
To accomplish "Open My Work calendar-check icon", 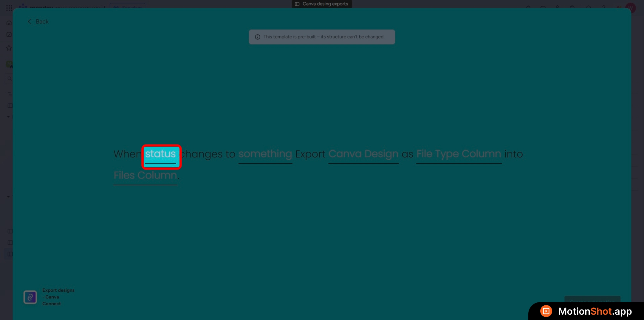I will (9, 35).
